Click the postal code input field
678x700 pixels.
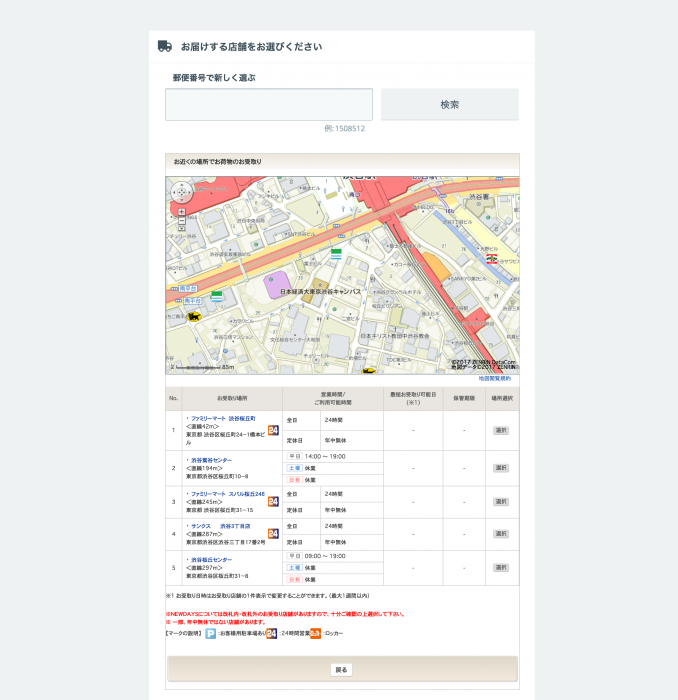(x=269, y=104)
